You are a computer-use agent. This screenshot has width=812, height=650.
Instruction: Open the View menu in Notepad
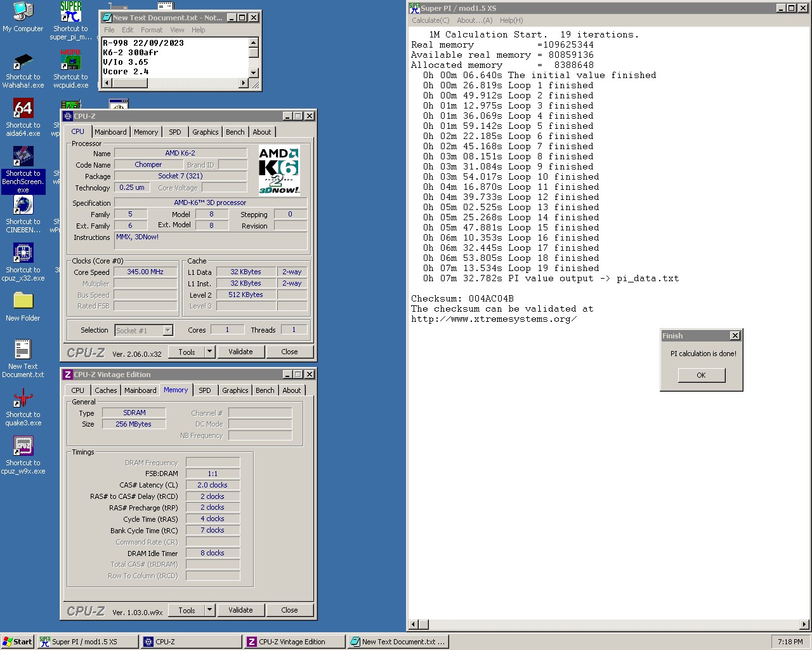click(x=177, y=30)
